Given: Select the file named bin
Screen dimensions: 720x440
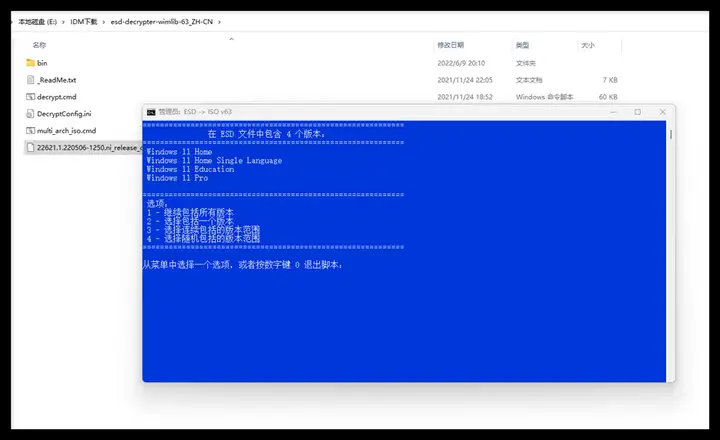Looking at the screenshot, I should pyautogui.click(x=42, y=63).
